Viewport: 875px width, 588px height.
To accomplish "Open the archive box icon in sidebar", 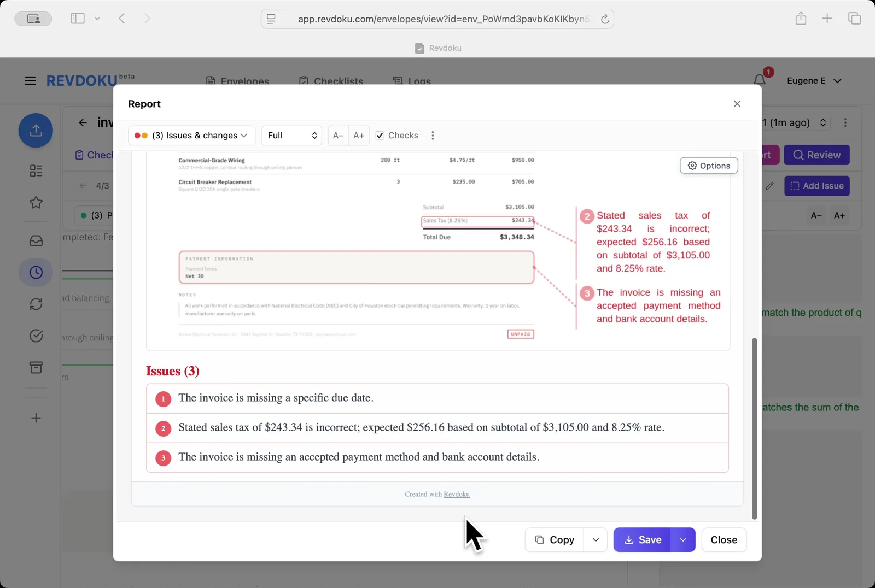I will click(x=36, y=367).
